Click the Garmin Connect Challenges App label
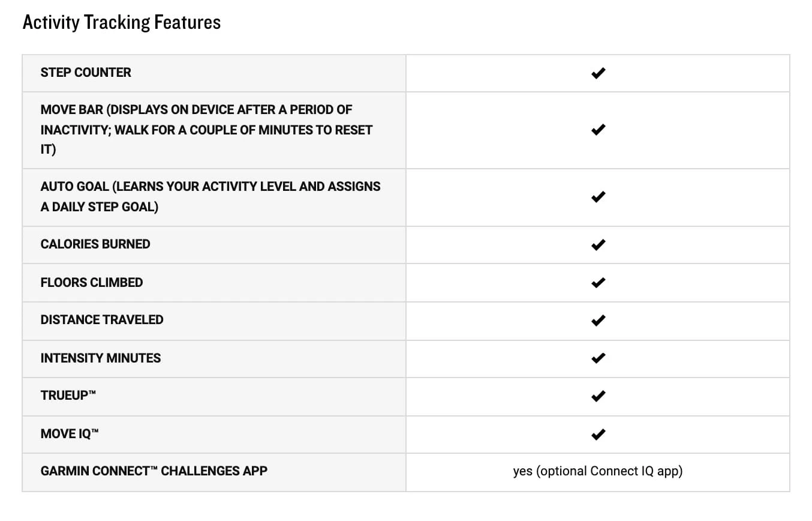The height and width of the screenshot is (521, 812). [x=154, y=471]
